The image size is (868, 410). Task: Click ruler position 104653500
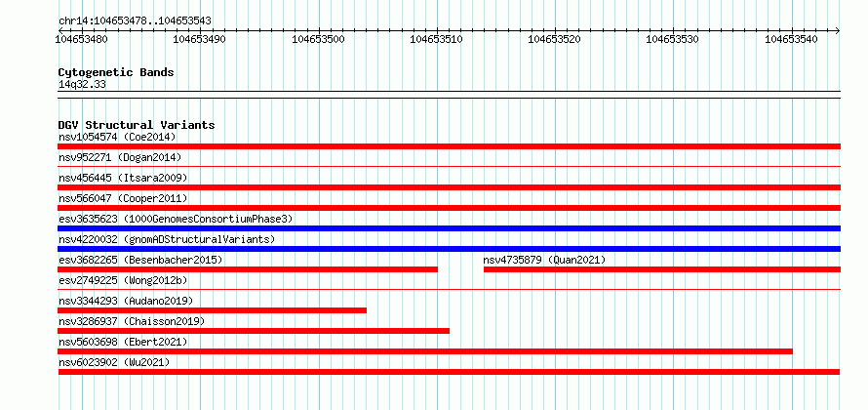pyautogui.click(x=318, y=39)
